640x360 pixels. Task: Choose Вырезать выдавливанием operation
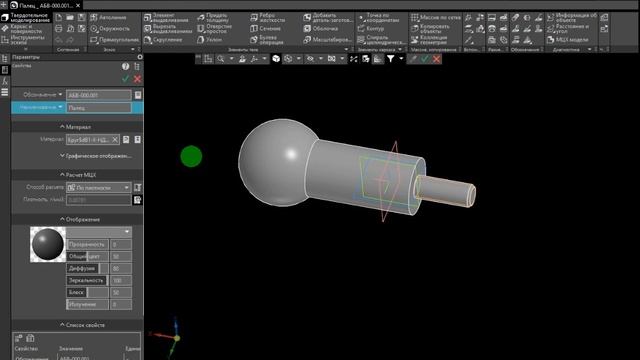[168, 29]
